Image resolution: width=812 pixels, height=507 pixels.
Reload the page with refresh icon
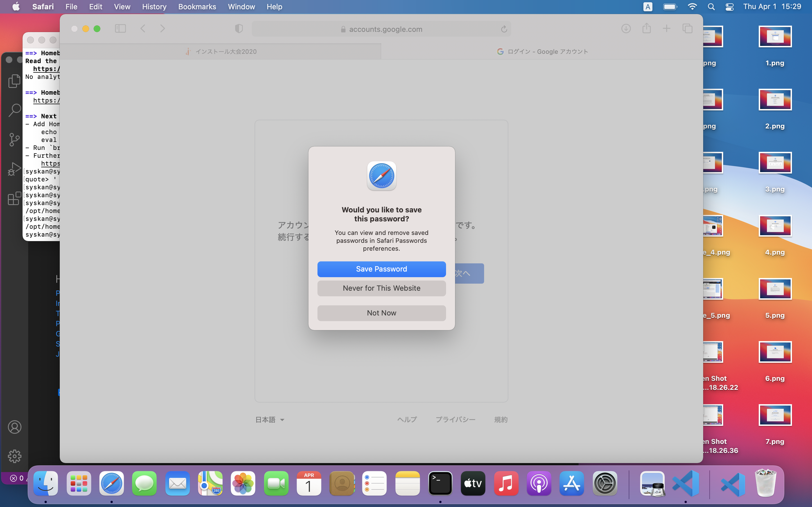pyautogui.click(x=504, y=29)
